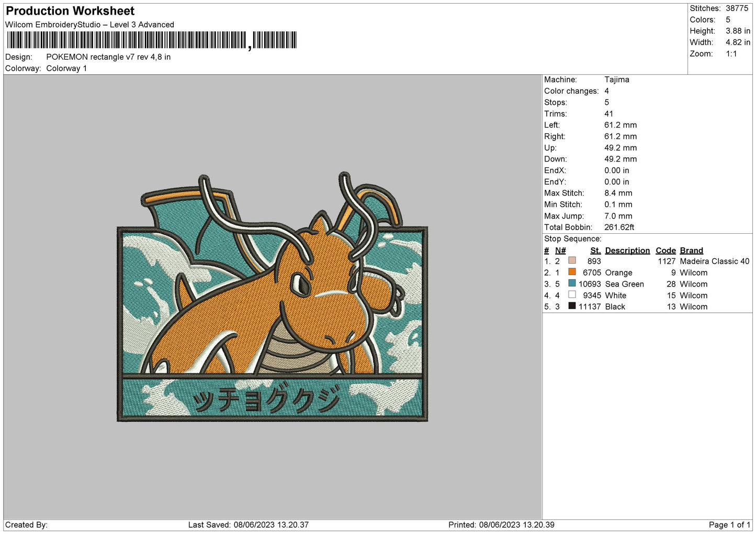Select the Orange thread color swatch
This screenshot has width=756, height=534.
572,272
